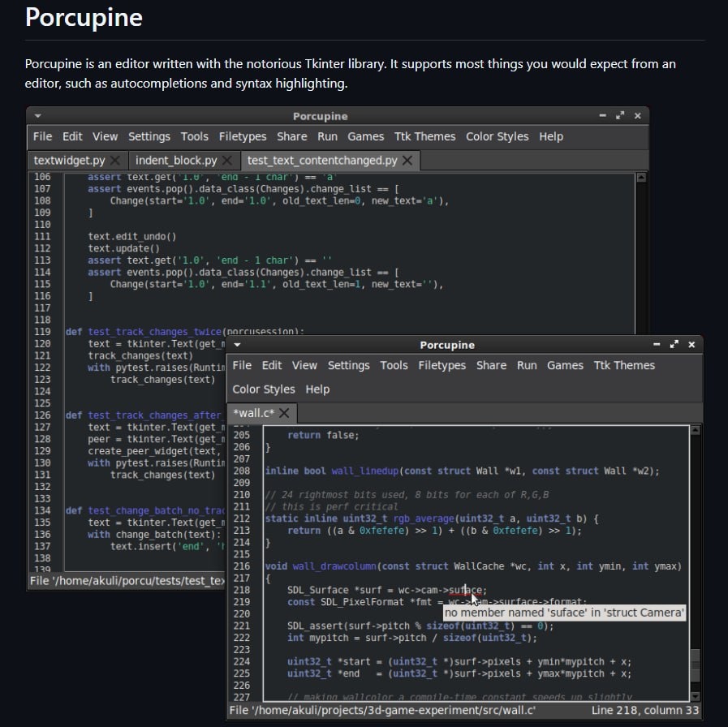Open Tools menu in front Porcupine window
Screen dimensions: 728x727
[394, 365]
